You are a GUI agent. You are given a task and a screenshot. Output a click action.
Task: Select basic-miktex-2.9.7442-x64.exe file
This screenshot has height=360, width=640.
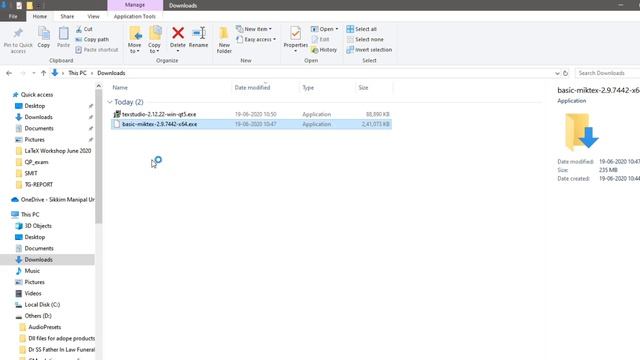[251, 124]
